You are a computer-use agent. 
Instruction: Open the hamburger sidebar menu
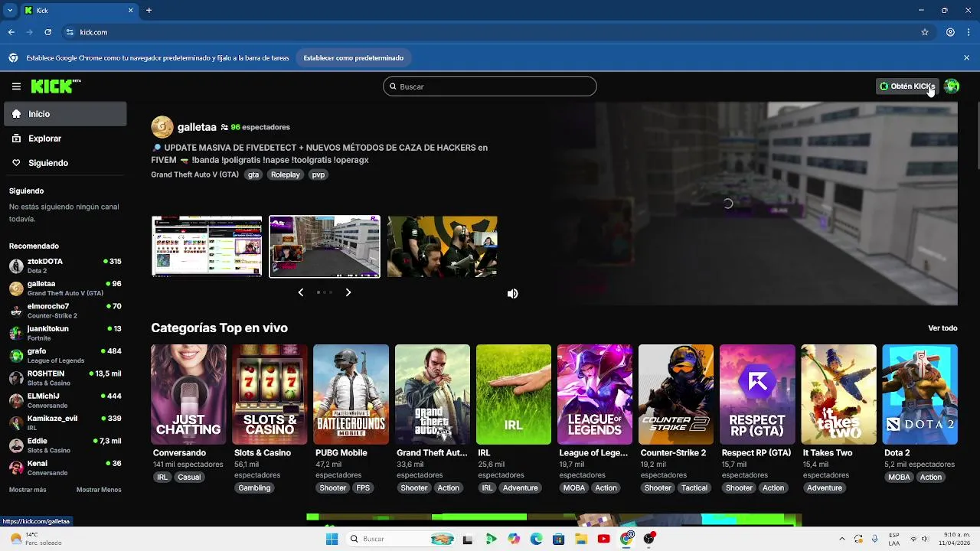[x=16, y=86]
